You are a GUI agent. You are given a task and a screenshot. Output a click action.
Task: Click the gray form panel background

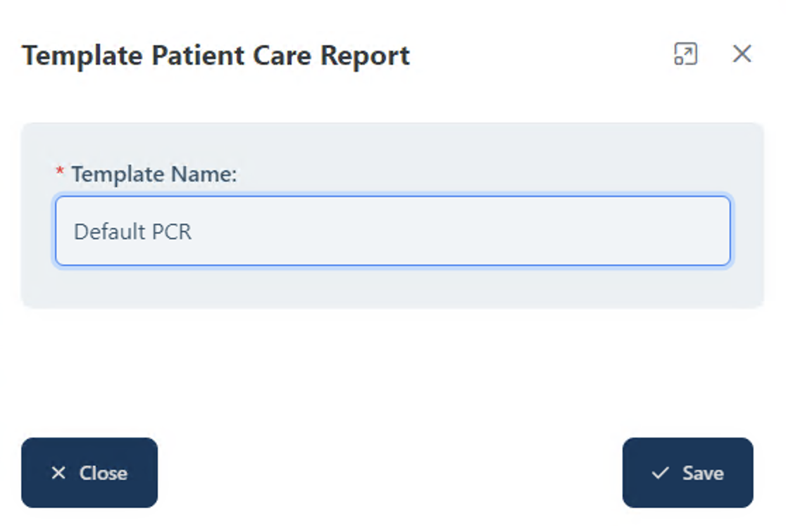click(x=392, y=289)
